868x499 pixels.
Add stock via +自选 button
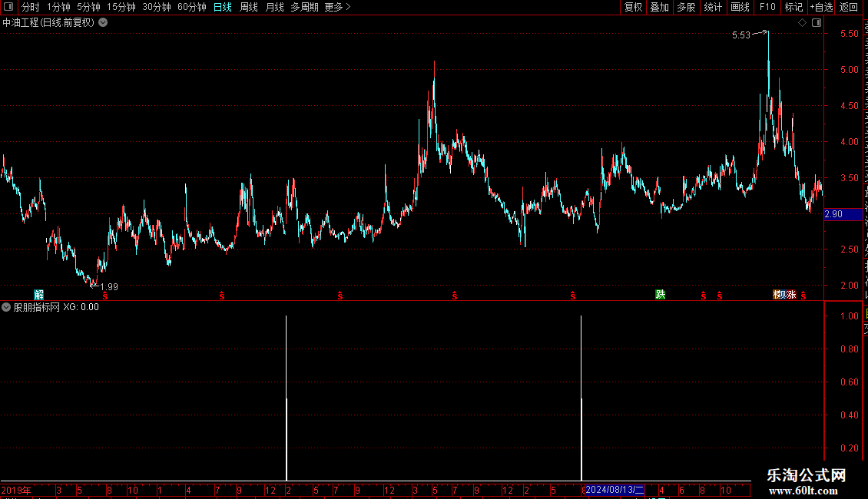pos(821,7)
